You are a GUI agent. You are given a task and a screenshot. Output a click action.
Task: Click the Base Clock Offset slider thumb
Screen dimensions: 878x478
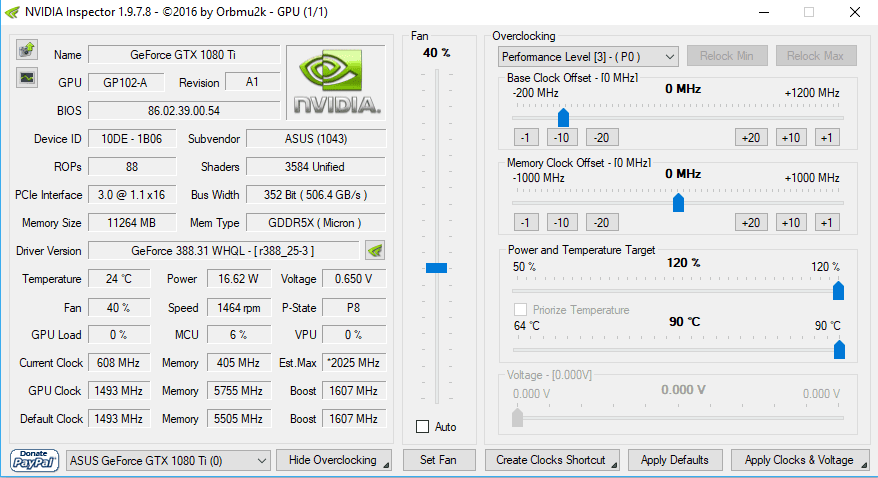point(563,118)
